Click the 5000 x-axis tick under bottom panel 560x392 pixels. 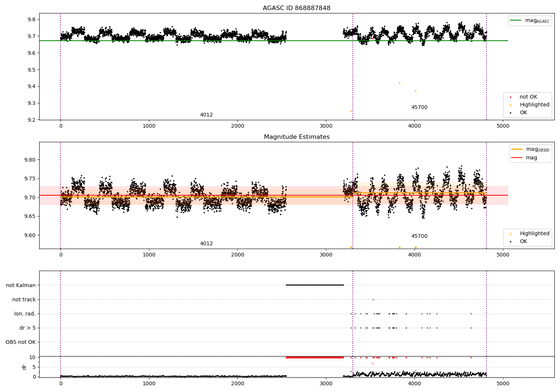tap(503, 383)
